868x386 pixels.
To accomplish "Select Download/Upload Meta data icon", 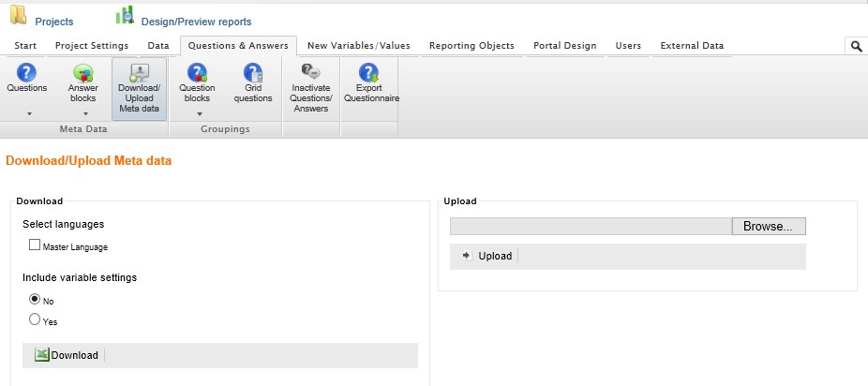I will click(x=139, y=74).
